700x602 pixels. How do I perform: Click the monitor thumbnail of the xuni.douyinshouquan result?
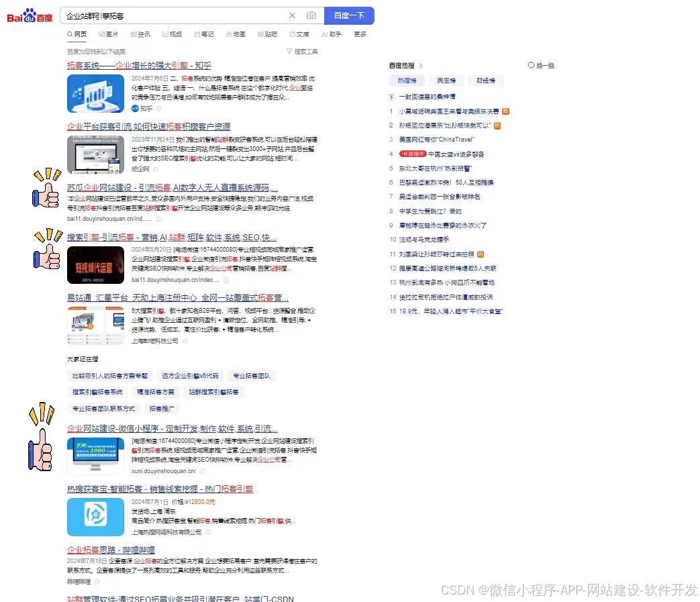coord(95,456)
